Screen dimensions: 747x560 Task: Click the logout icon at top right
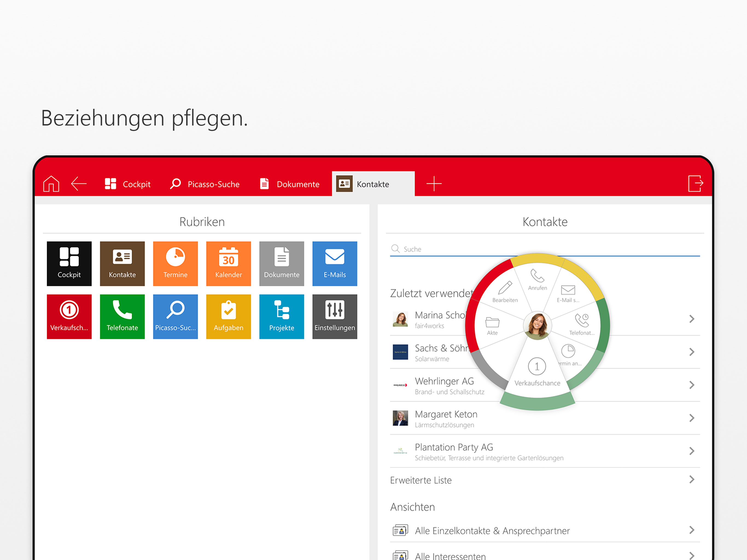click(695, 183)
